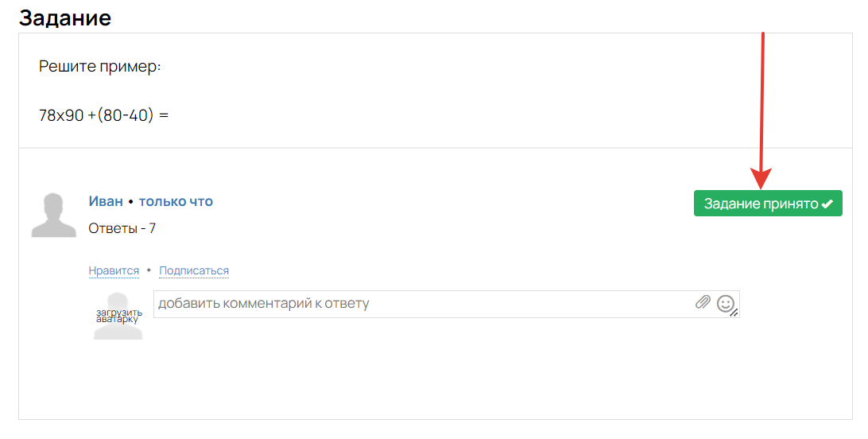Viewport: 868px width, 439px height.
Task: Click the dot separating Нравится and Подписаться
Action: (x=149, y=270)
